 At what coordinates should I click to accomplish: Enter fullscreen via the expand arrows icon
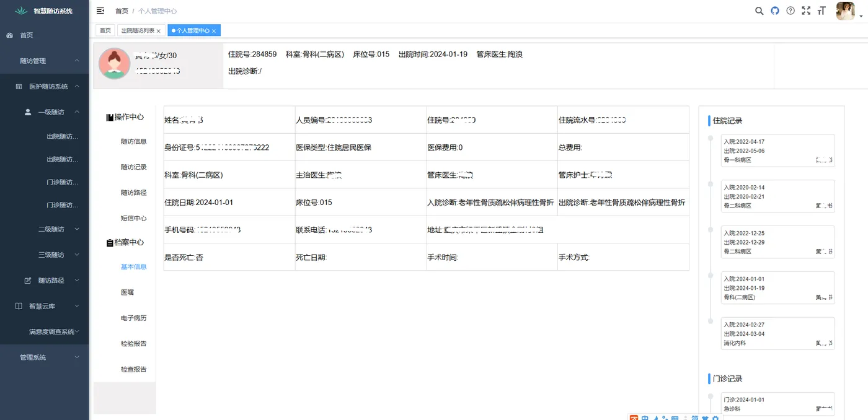click(x=805, y=11)
